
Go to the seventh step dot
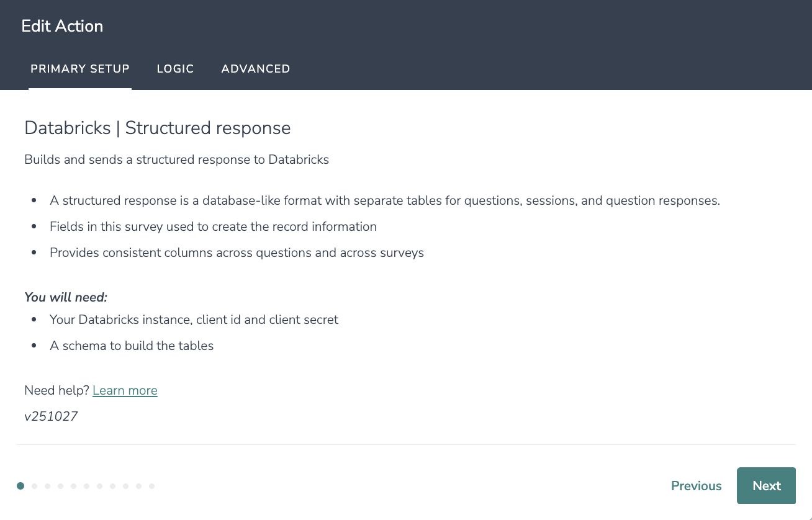pyautogui.click(x=100, y=486)
